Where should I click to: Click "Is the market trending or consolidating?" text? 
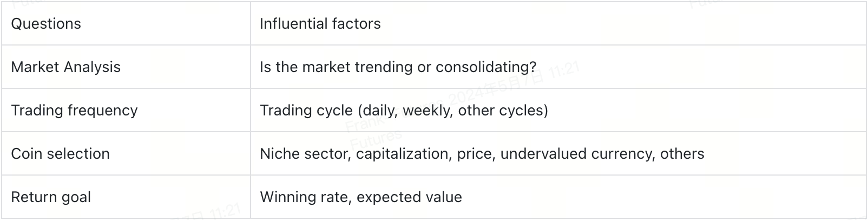pyautogui.click(x=398, y=67)
